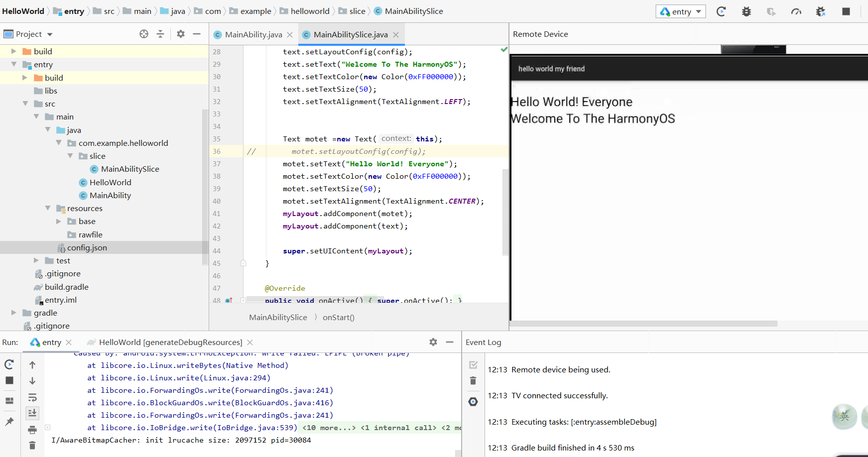Rerun entry in the Run tool window
The image size is (868, 457).
click(x=9, y=364)
